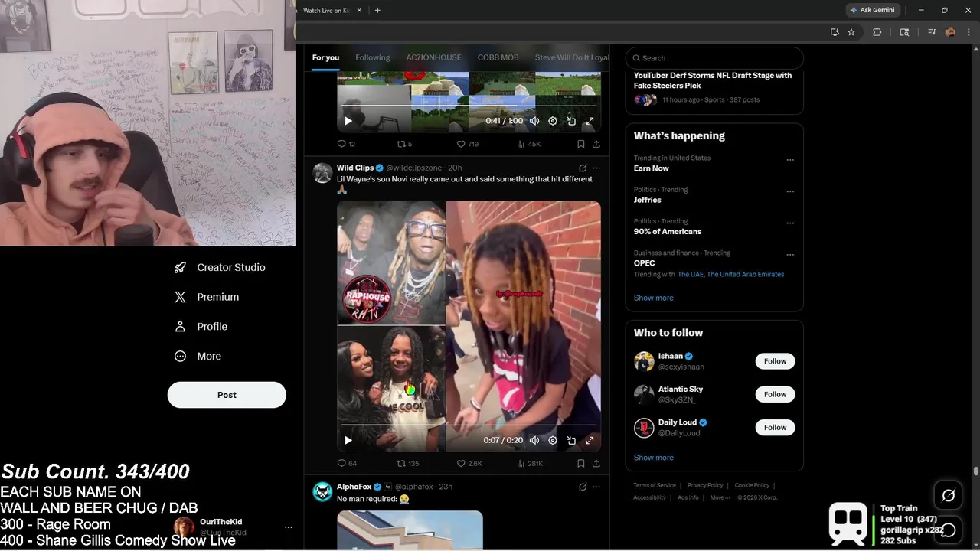Mute the 0:20 video volume
Image resolution: width=980 pixels, height=551 pixels.
coord(534,440)
